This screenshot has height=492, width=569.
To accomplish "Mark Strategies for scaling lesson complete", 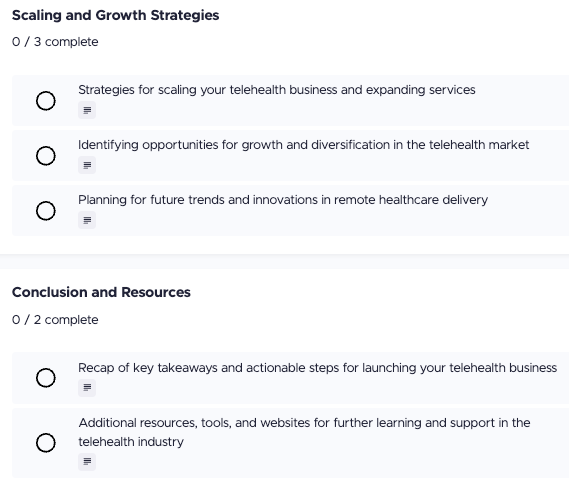I will pos(46,101).
